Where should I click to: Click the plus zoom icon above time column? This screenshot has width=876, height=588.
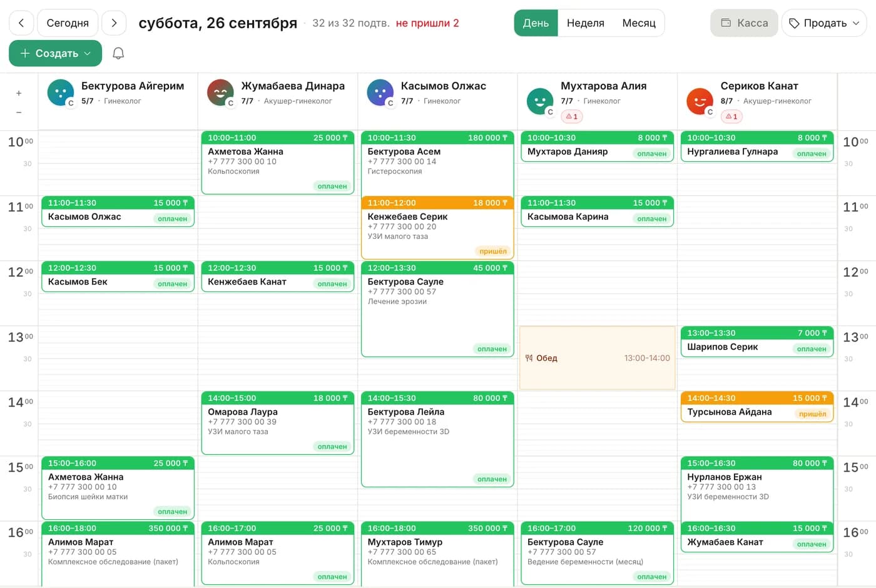tap(19, 93)
